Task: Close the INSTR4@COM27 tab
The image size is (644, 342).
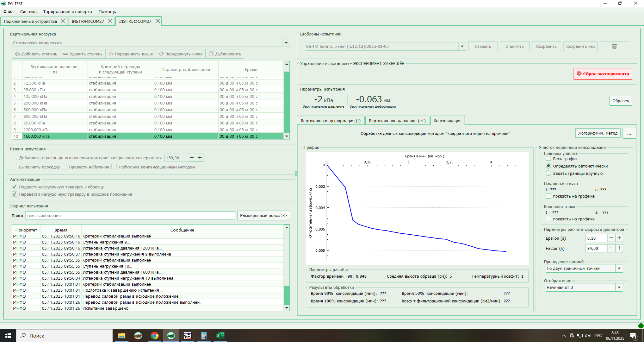Action: click(110, 21)
